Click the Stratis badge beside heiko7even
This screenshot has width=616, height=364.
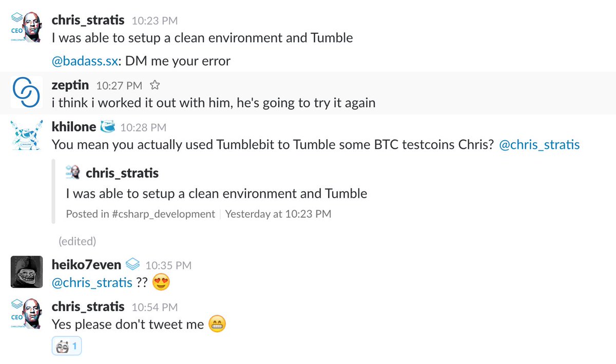[133, 264]
